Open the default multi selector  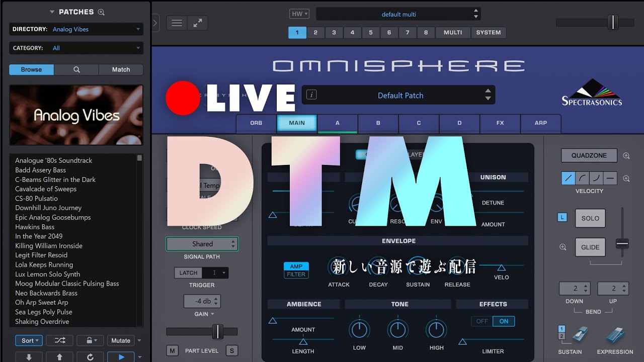(x=398, y=14)
